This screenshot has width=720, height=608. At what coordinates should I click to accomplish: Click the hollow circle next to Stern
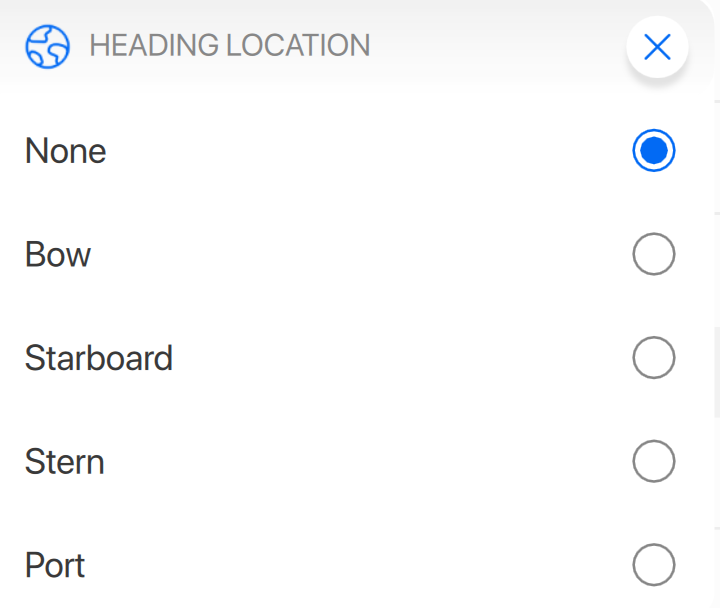[654, 461]
